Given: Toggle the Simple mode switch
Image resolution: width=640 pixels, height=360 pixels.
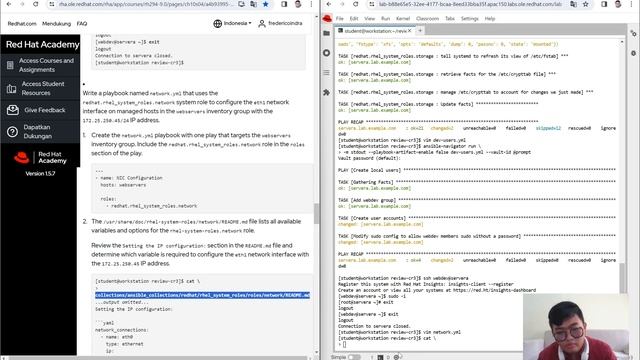Looking at the screenshot, I should coord(354,357).
